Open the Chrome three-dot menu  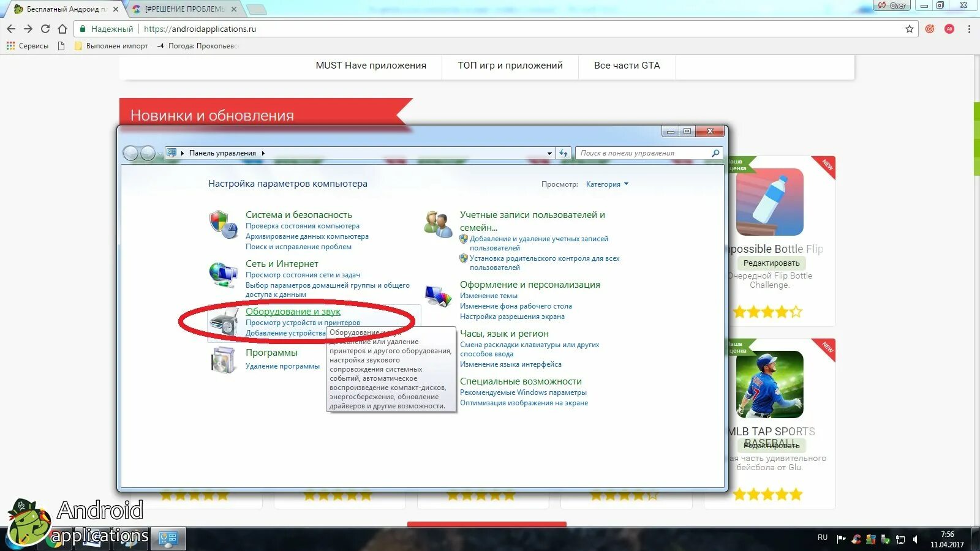969,29
